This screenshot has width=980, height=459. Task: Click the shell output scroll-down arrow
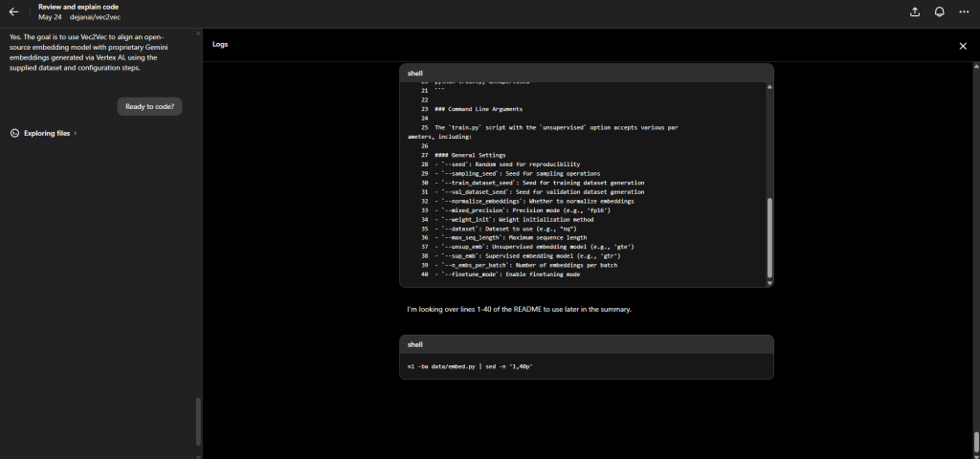pos(769,283)
